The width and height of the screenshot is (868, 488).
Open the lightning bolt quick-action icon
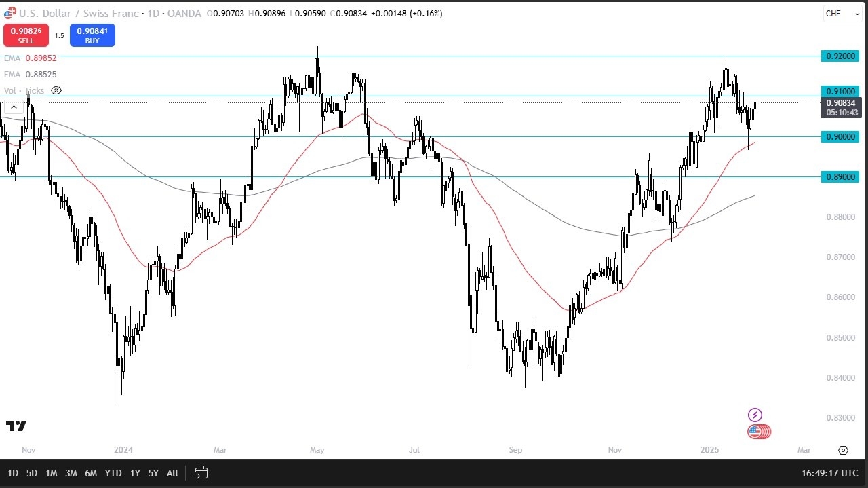755,414
